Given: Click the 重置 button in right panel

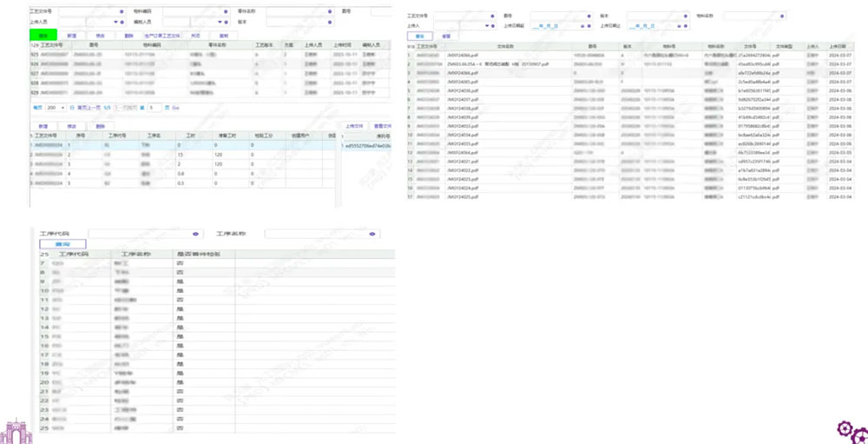Looking at the screenshot, I should tap(446, 36).
